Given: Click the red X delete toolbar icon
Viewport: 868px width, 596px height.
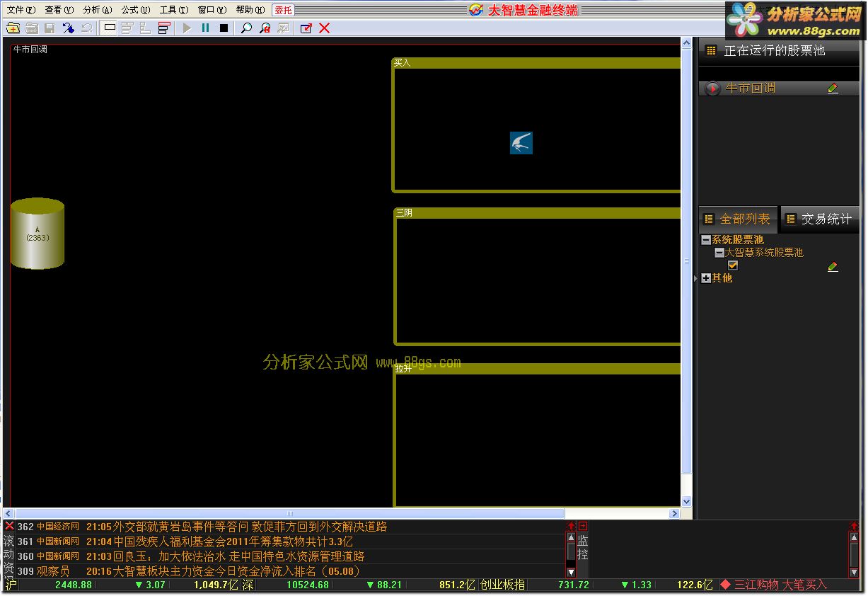Looking at the screenshot, I should point(324,28).
